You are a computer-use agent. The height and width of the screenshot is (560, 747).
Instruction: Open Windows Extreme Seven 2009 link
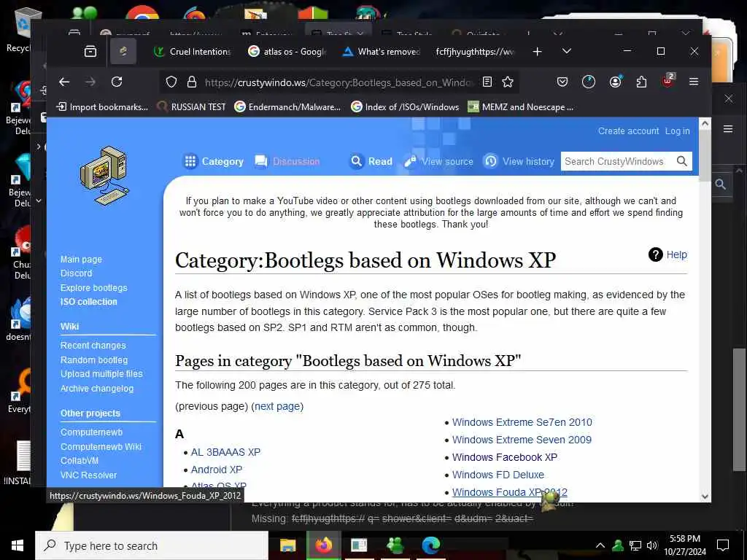coord(522,440)
